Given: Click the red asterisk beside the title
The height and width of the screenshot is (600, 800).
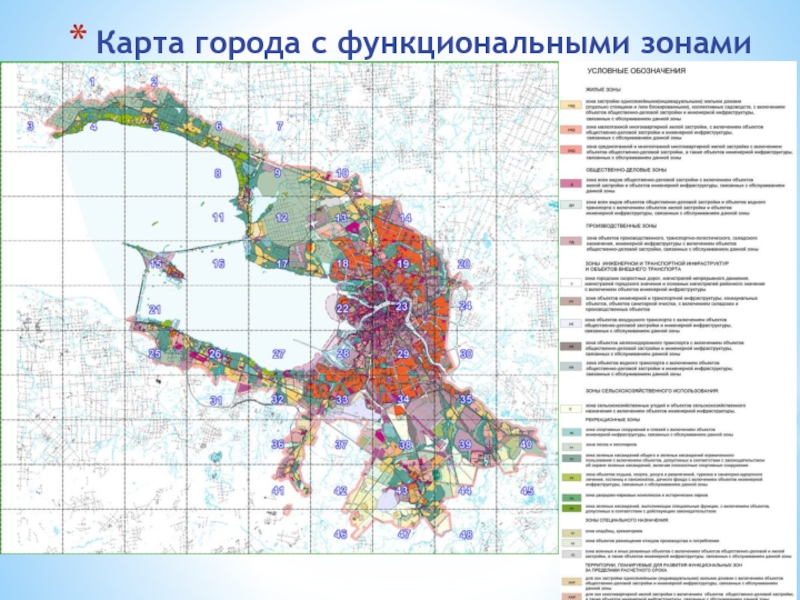Looking at the screenshot, I should tap(78, 34).
